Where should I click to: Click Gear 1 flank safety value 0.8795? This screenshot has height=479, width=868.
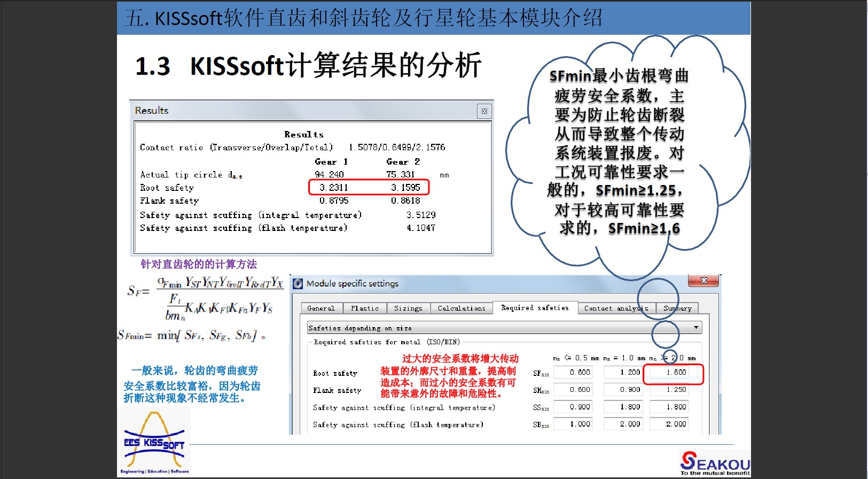point(334,200)
